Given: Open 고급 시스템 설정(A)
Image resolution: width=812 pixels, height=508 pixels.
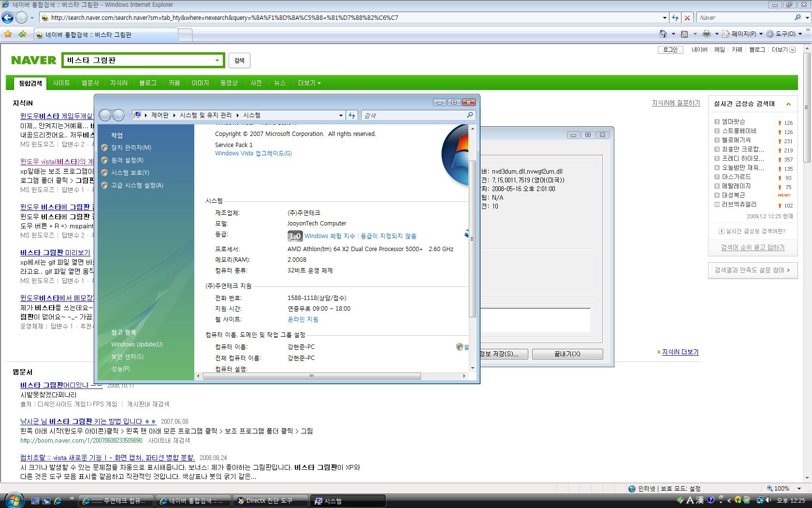Looking at the screenshot, I should (x=137, y=185).
